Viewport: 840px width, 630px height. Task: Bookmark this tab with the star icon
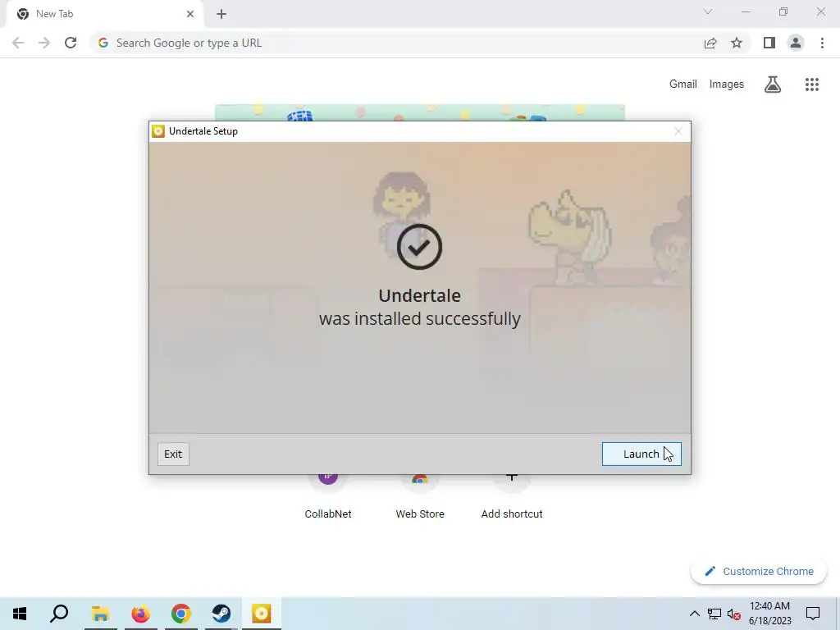(737, 43)
